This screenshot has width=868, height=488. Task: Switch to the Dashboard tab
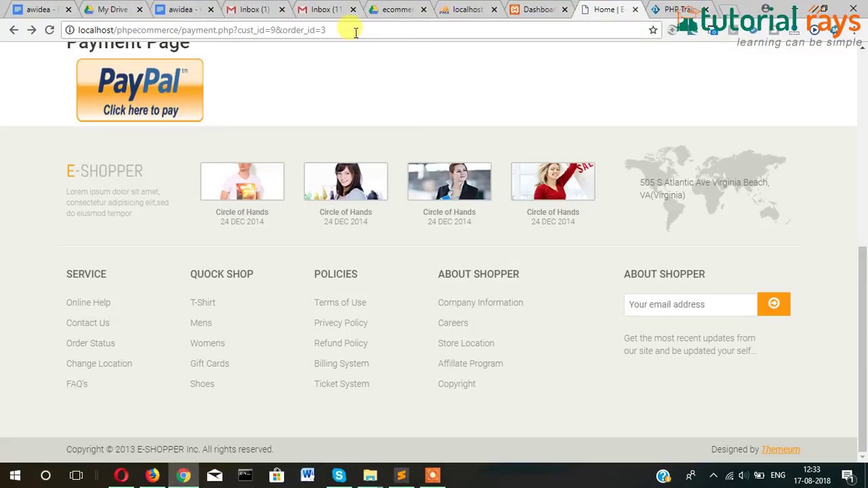538,9
